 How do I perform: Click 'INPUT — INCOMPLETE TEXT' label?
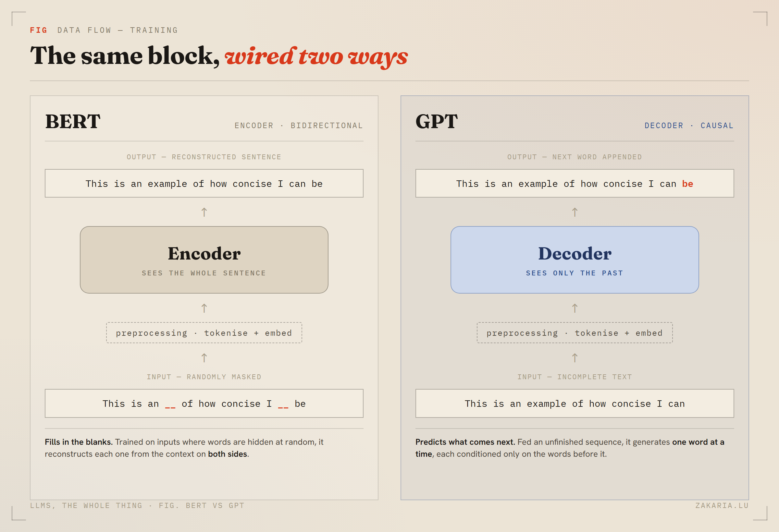pos(575,377)
